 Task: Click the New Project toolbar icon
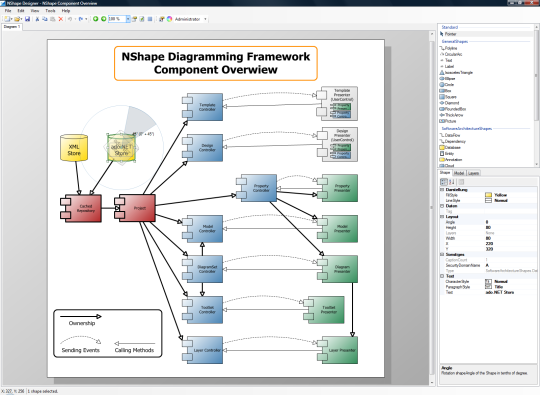pyautogui.click(x=7, y=19)
